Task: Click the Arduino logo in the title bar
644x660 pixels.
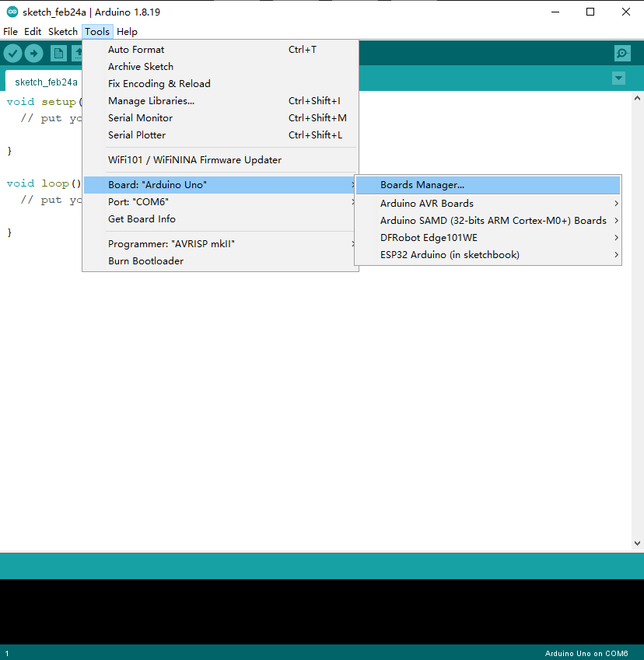Action: pyautogui.click(x=12, y=12)
